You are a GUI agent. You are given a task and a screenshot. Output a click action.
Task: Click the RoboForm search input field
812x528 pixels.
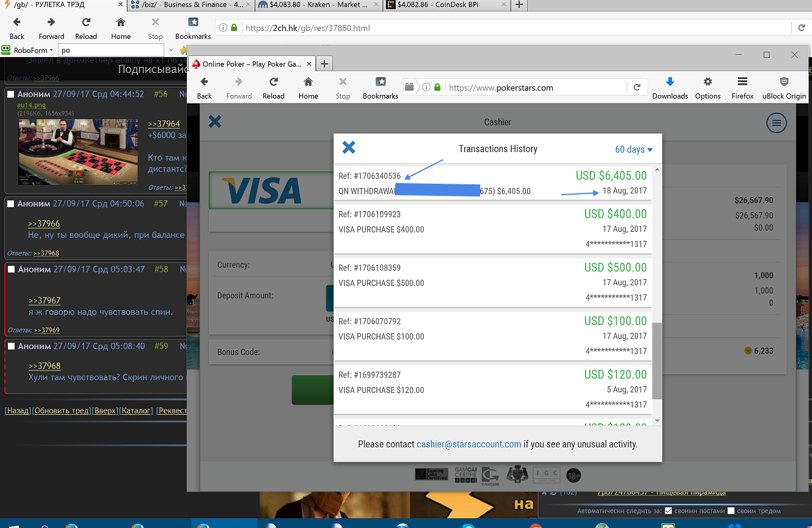112,50
